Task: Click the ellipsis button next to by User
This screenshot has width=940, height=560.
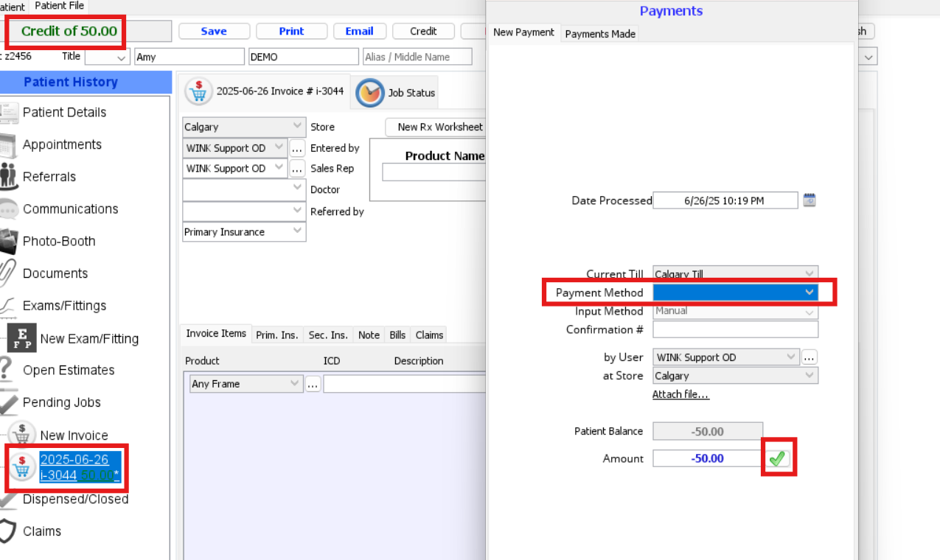Action: [810, 357]
